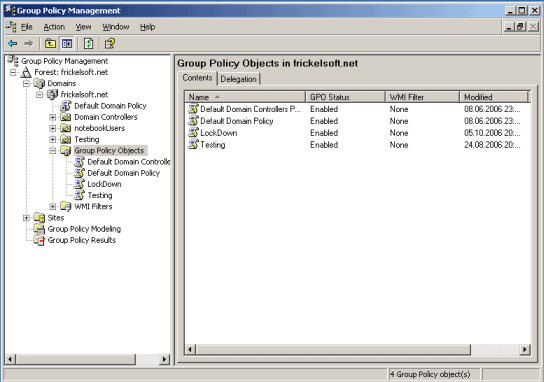Viewport: 544px width, 382px height.
Task: Sort by the WMI Filter column header
Action: [x=422, y=97]
